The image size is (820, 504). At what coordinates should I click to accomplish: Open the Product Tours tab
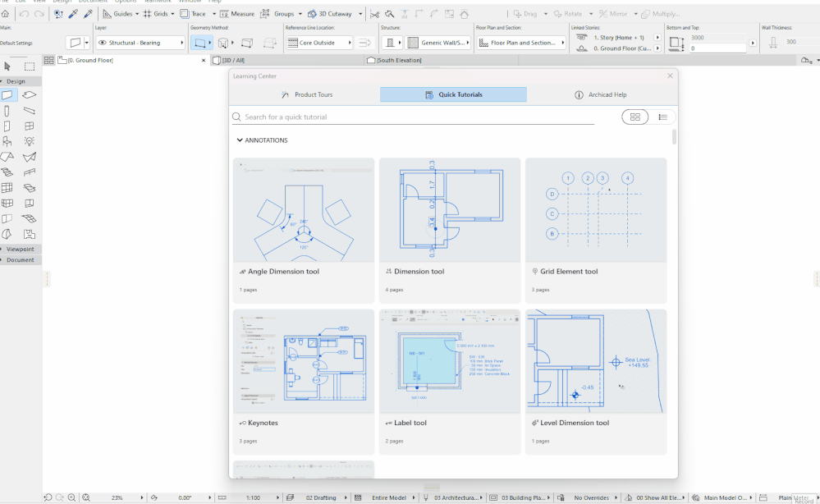306,94
